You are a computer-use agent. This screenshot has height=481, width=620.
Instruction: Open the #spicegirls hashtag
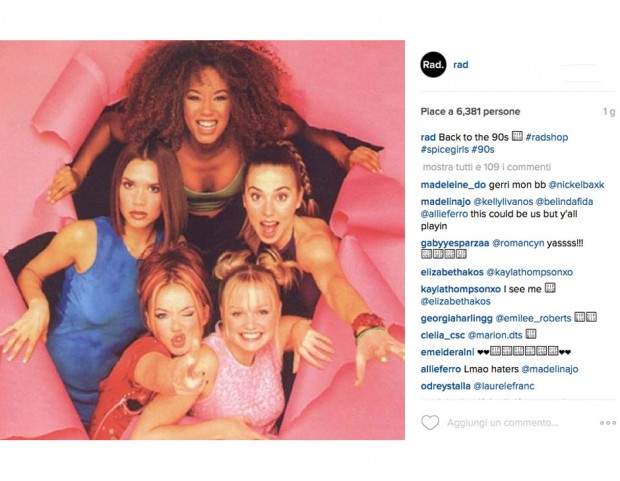445,150
